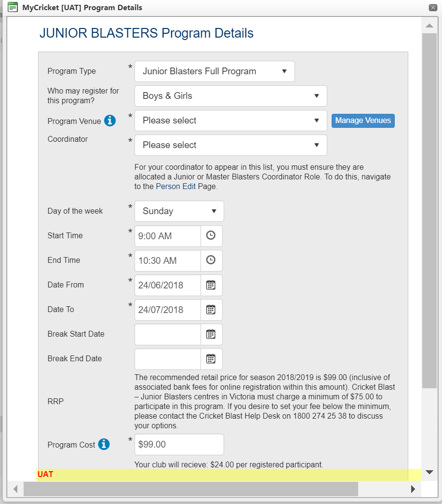The height and width of the screenshot is (504, 442).
Task: Click the Break Start Date input field
Action: [x=168, y=334]
